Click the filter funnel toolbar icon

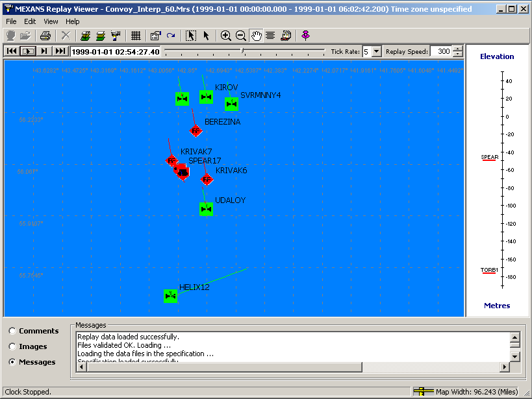pos(116,36)
